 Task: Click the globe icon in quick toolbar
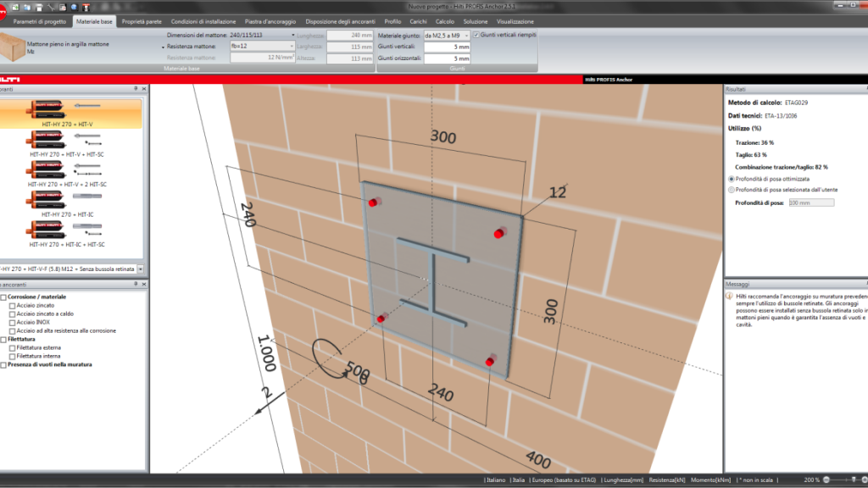tap(75, 7)
